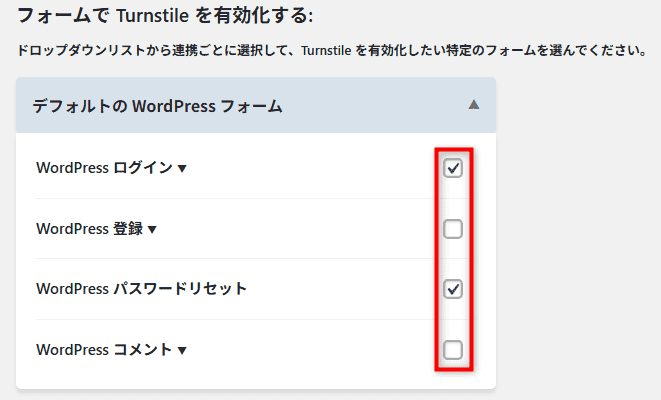Expand the WordPress コメント row label
Screen dimensions: 661x400
pos(104,350)
